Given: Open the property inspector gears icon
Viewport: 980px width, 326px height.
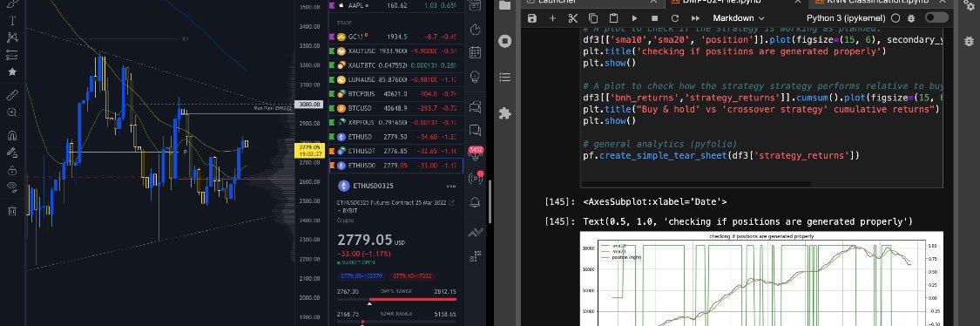Looking at the screenshot, I should 969,5.
